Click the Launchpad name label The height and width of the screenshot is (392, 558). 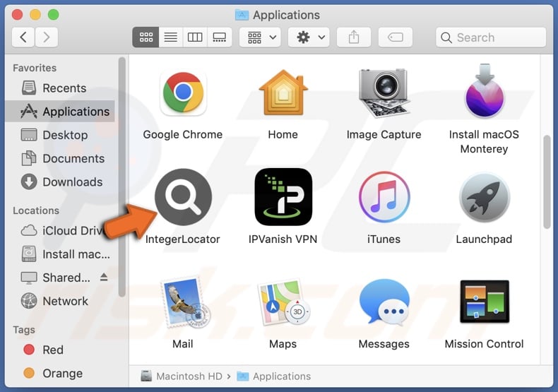click(484, 239)
